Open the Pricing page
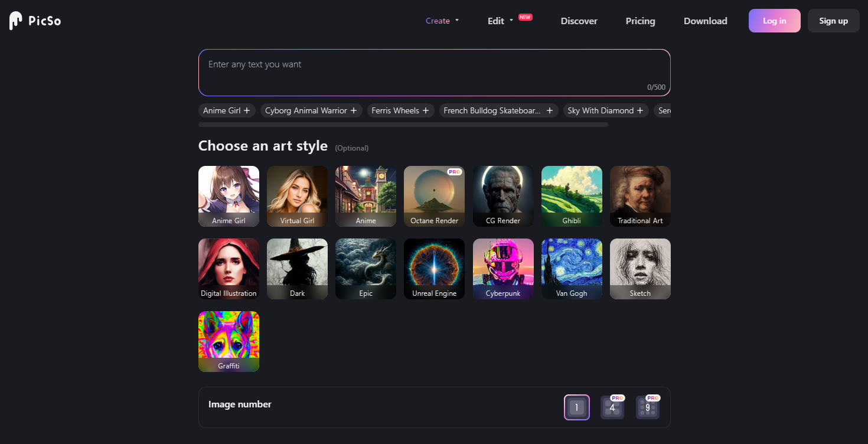This screenshot has height=444, width=868. pos(640,21)
